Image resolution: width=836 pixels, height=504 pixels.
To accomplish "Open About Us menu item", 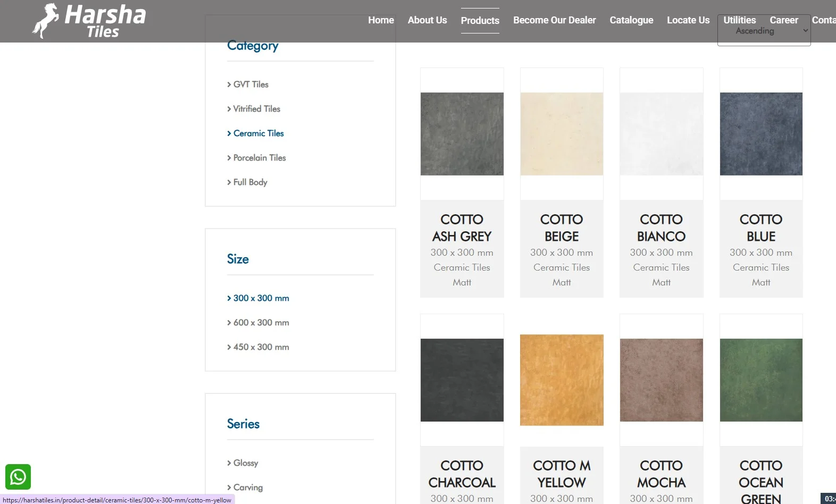I will (427, 20).
